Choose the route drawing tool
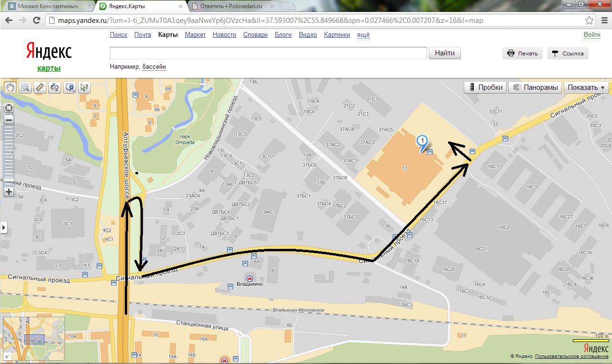 click(55, 87)
